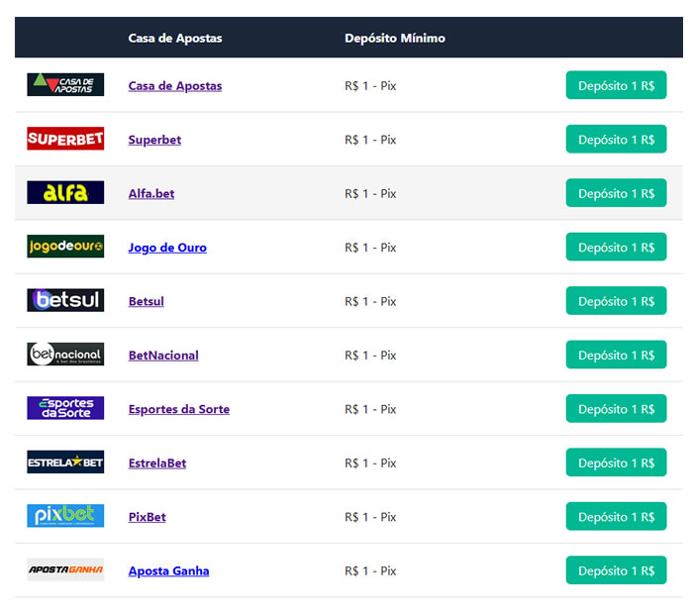
Task: Click Depósito 1 R$ button for PixBet
Action: 616,517
